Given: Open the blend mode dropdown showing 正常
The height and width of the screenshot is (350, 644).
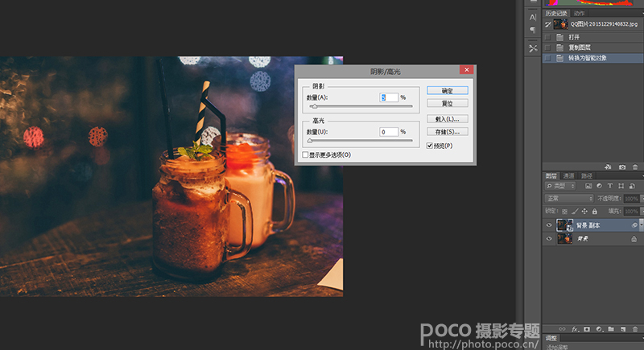Looking at the screenshot, I should (x=569, y=198).
